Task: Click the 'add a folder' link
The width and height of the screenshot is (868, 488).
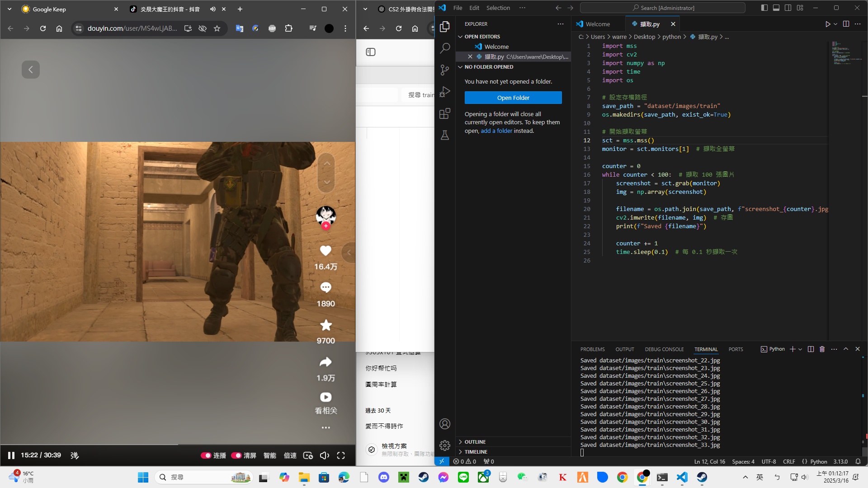Action: [496, 131]
